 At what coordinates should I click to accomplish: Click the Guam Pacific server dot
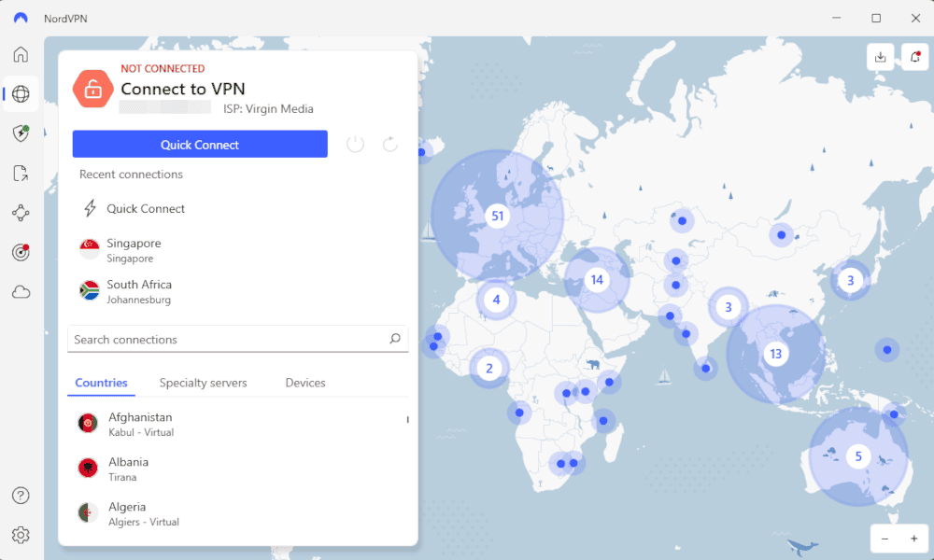887,350
